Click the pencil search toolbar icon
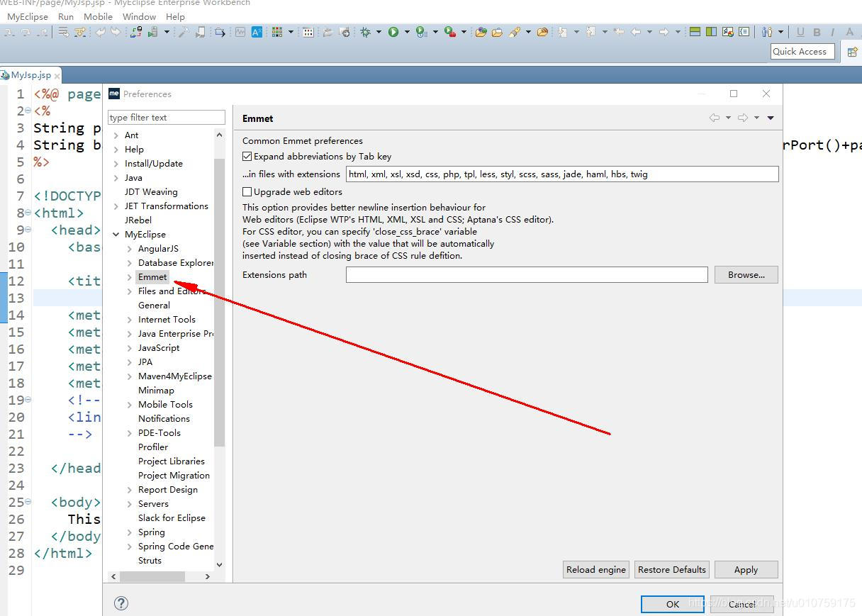The image size is (862, 616). click(x=515, y=32)
